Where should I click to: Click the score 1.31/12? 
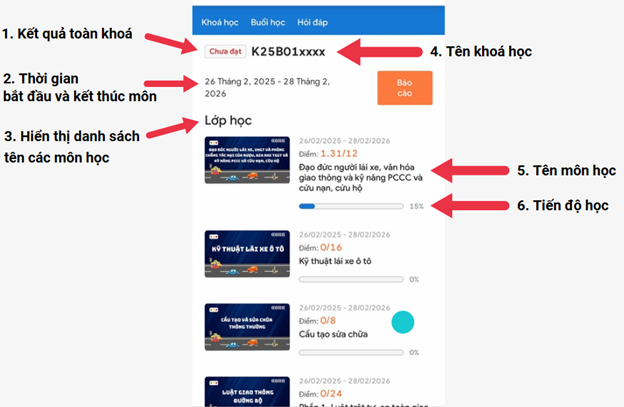pyautogui.click(x=339, y=154)
